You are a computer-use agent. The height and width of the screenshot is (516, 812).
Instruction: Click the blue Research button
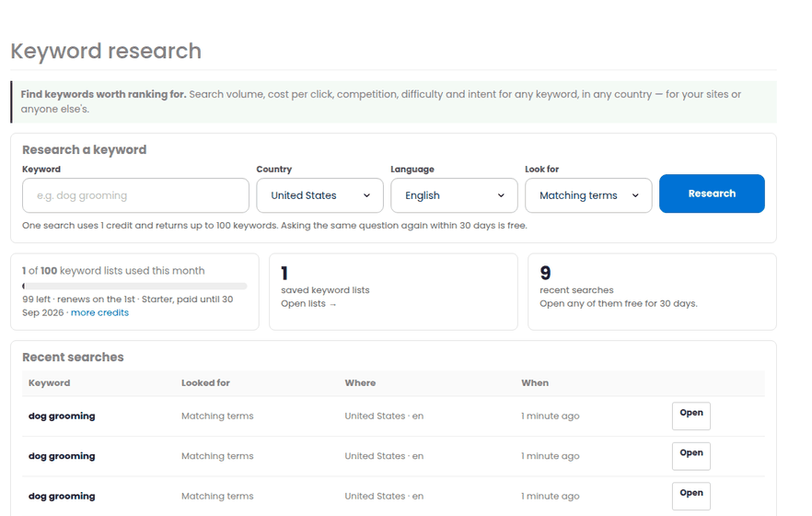coord(712,193)
